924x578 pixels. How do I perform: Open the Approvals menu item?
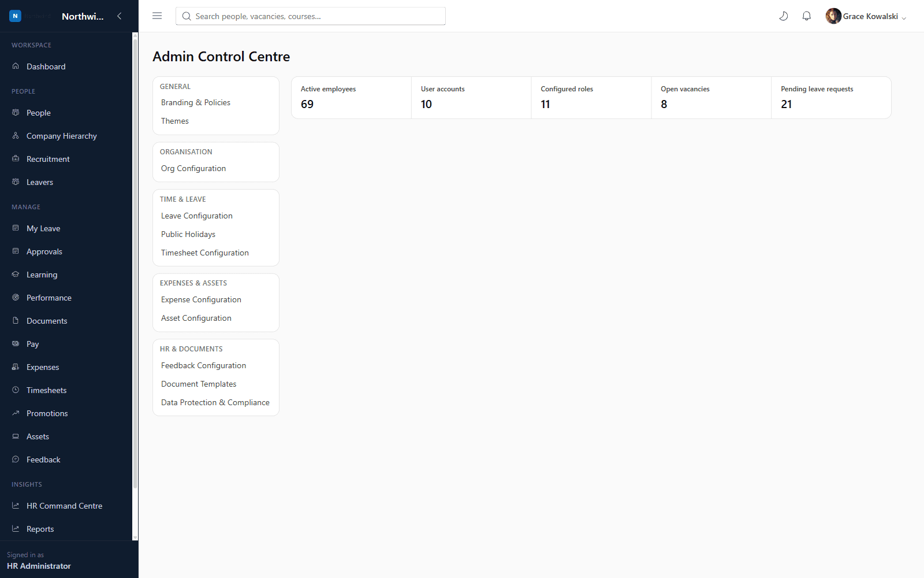point(66,251)
